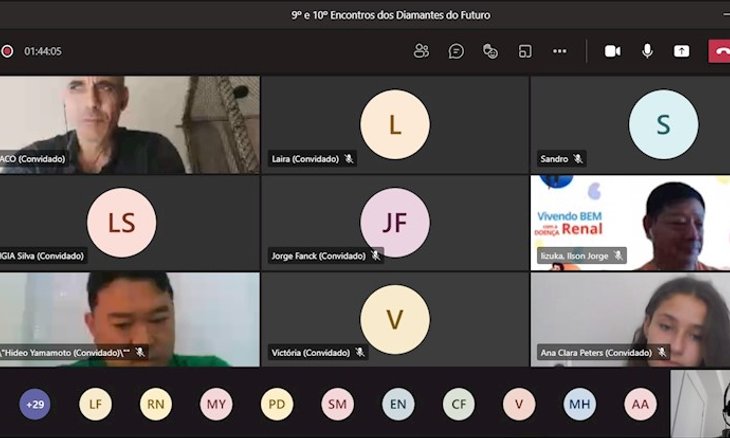Select the video tile of ACO (Convidado)
Image resolution: width=730 pixels, height=438 pixels.
click(x=129, y=125)
